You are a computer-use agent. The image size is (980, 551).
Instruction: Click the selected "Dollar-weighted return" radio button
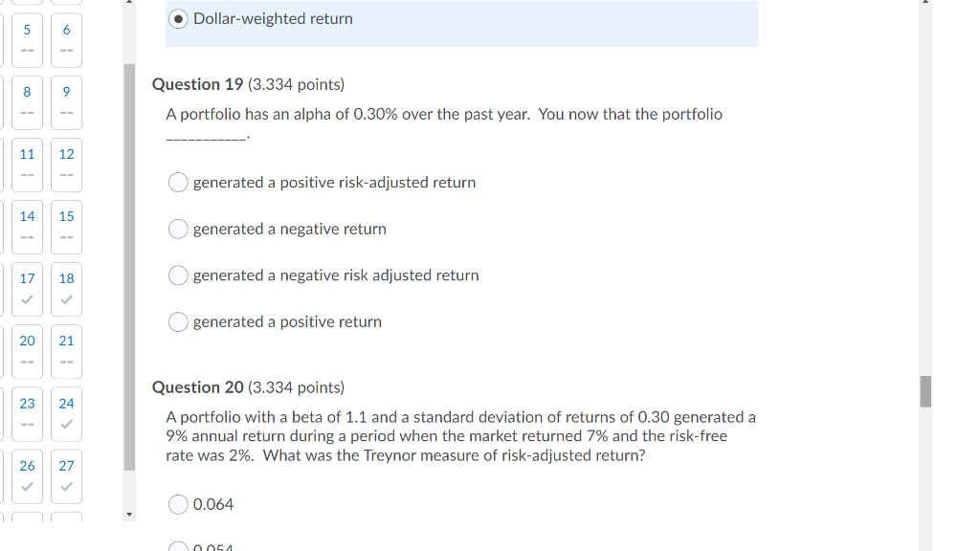click(178, 18)
